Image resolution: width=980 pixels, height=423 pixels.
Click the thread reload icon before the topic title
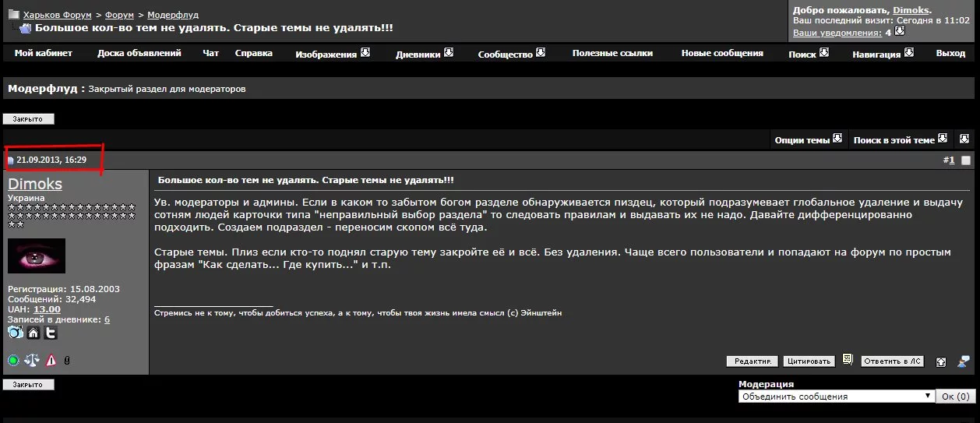pos(25,28)
